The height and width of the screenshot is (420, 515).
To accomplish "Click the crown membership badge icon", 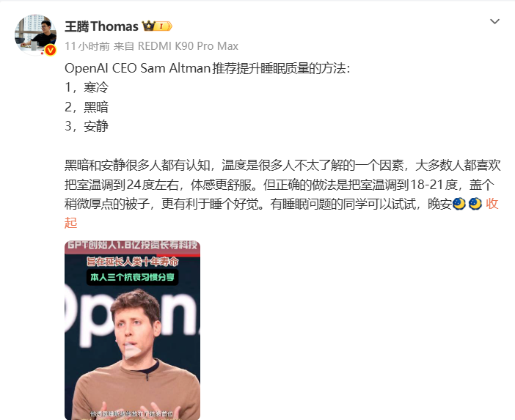I will coord(148,26).
